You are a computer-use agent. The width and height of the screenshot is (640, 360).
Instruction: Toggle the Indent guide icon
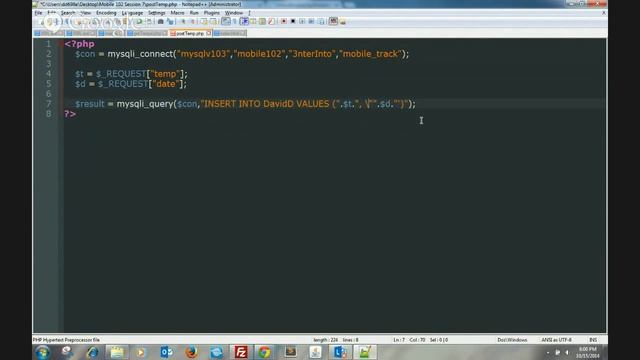point(244,21)
